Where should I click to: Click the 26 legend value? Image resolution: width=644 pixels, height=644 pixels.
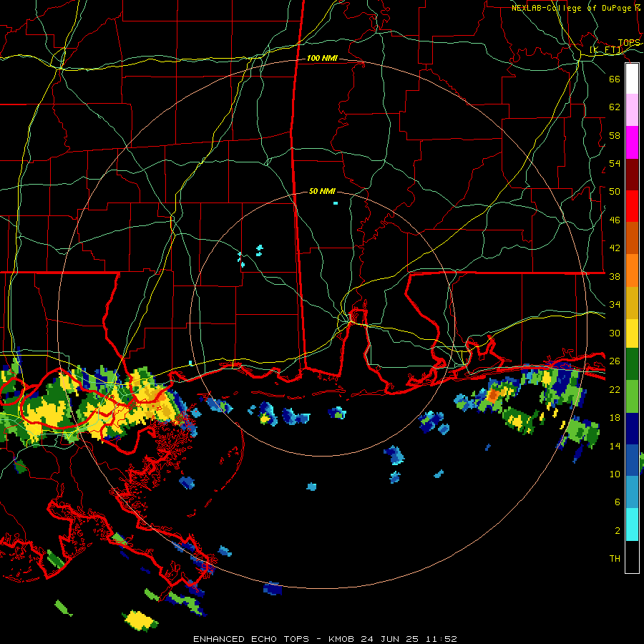615,361
